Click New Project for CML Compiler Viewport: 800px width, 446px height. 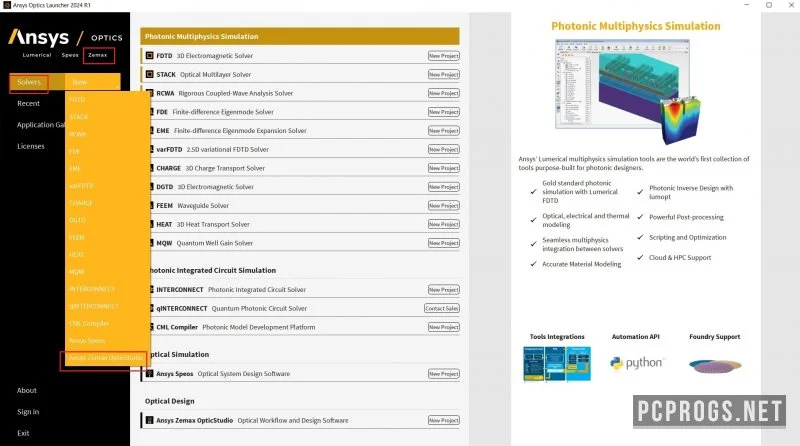tap(443, 327)
